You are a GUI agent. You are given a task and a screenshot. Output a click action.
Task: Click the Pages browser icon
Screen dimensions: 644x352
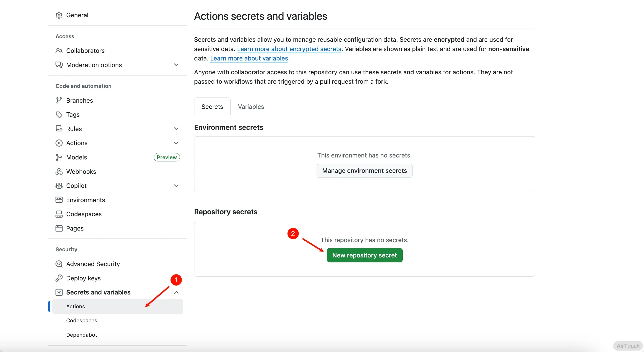point(59,228)
